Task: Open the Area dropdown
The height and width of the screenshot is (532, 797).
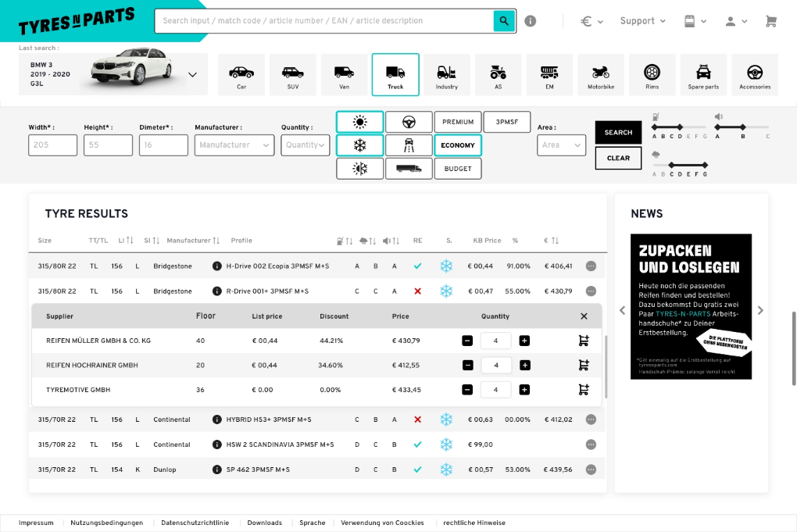Action: click(561, 145)
